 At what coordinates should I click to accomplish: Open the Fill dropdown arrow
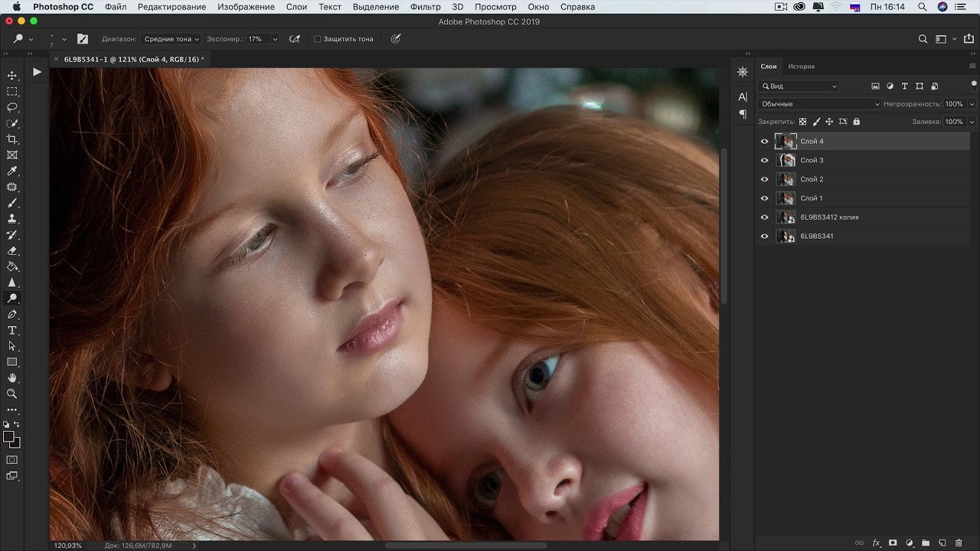click(x=972, y=122)
